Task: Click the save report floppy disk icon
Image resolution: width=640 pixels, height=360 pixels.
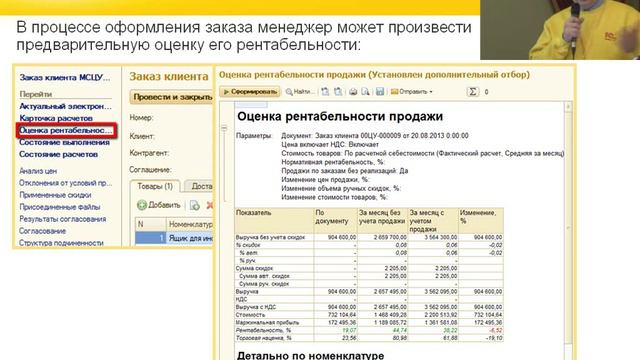Action: click(x=380, y=92)
